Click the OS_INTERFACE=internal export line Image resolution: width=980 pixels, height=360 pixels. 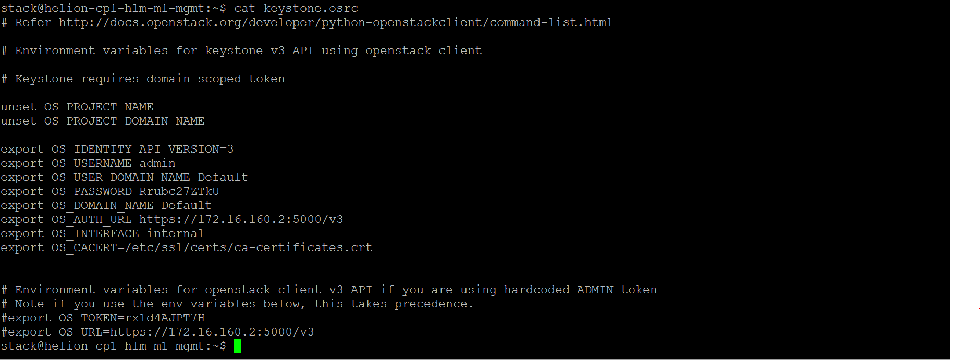pyautogui.click(x=102, y=234)
